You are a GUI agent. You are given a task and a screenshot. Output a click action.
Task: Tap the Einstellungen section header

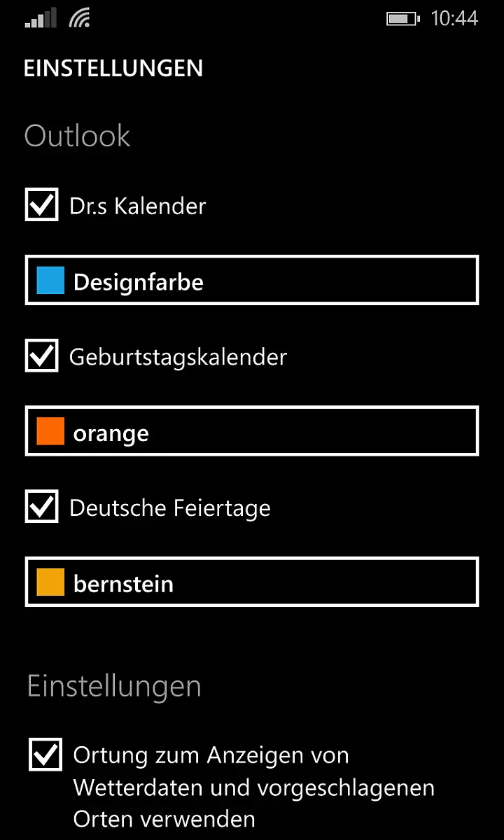click(113, 687)
